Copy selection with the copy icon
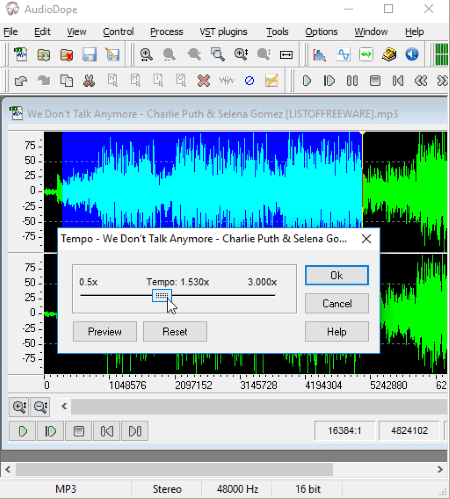This screenshot has height=499, width=450. coord(66,81)
